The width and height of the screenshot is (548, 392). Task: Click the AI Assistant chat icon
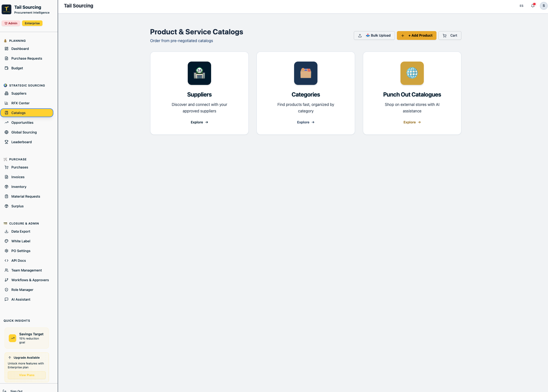click(6, 299)
